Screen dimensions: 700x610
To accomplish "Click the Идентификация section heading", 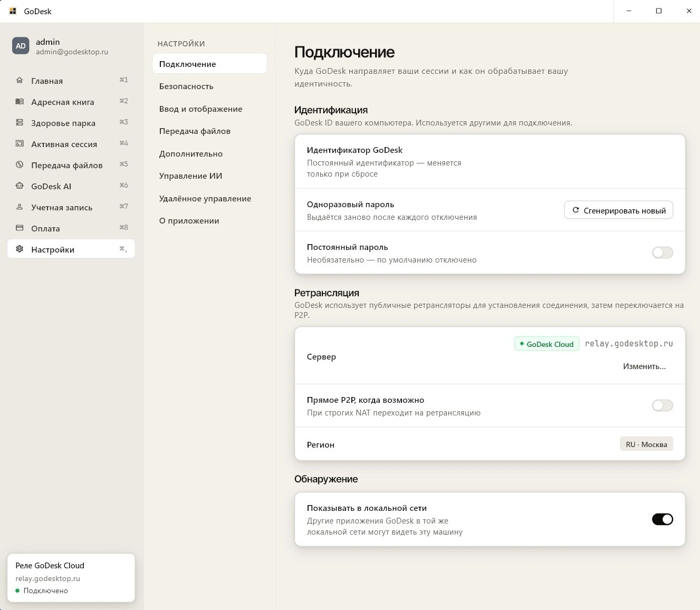I will pyautogui.click(x=331, y=110).
